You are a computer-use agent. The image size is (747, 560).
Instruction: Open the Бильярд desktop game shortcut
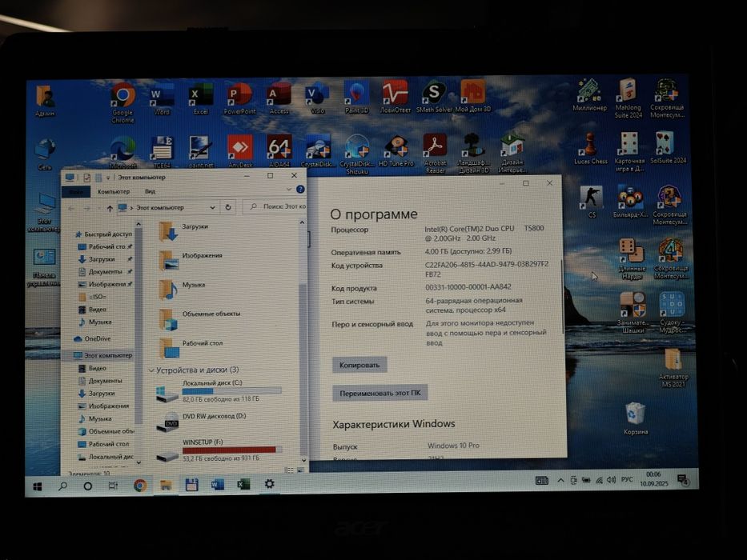(631, 202)
